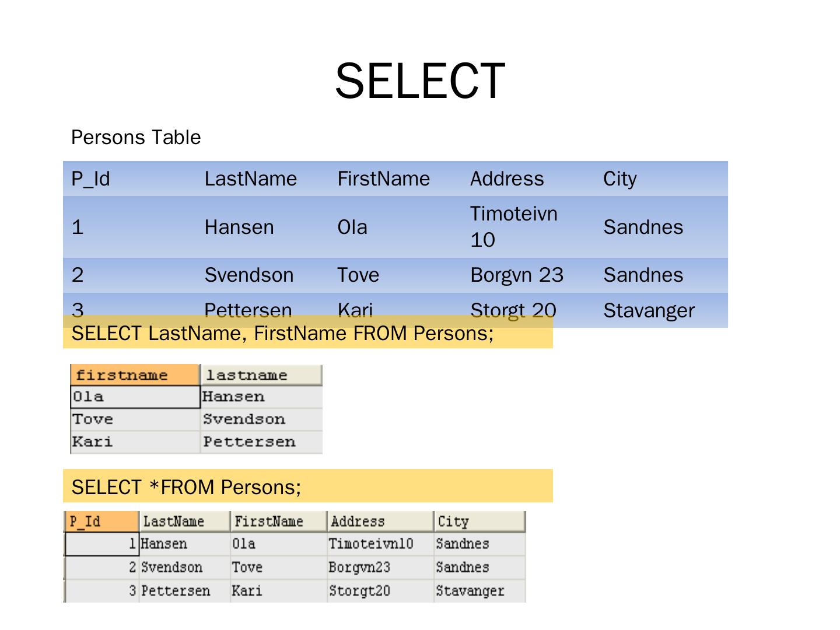Image resolution: width=840 pixels, height=630 pixels.
Task: Click the orange firstname column header
Action: pos(134,375)
